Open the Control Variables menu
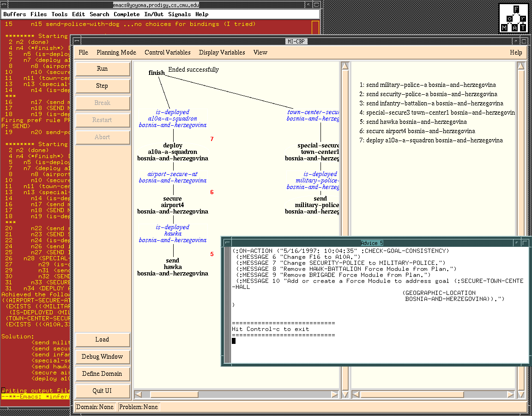 coord(167,52)
